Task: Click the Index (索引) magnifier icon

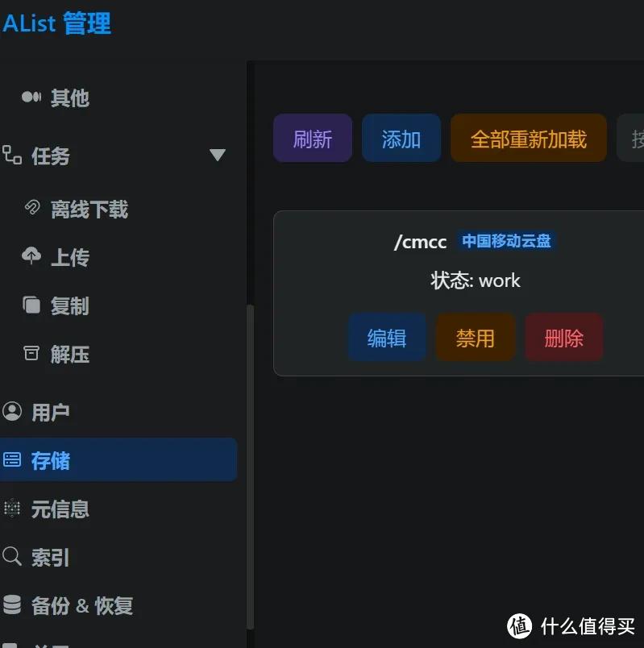Action: [12, 557]
